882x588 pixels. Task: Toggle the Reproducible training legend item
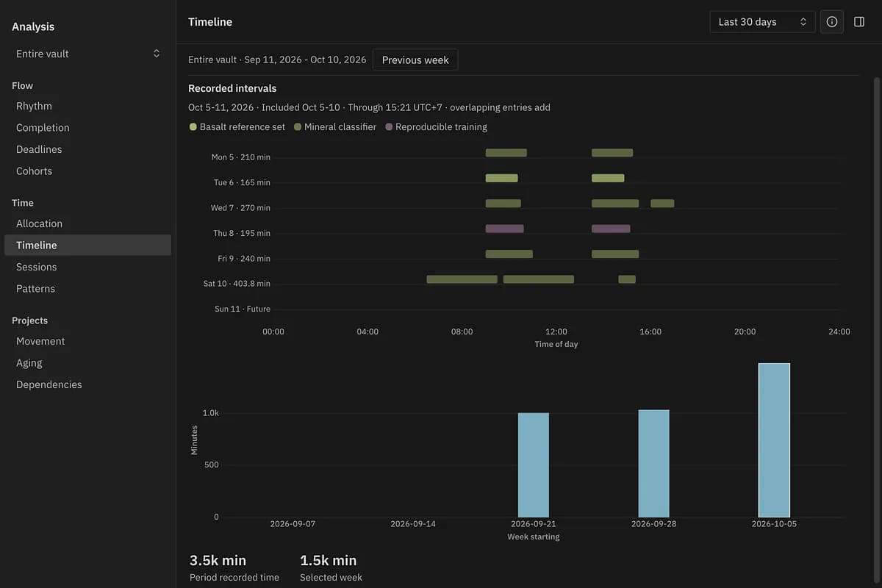click(x=436, y=127)
